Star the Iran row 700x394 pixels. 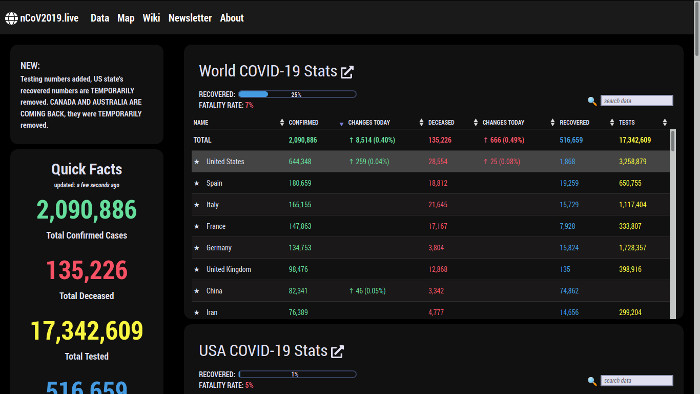click(196, 313)
